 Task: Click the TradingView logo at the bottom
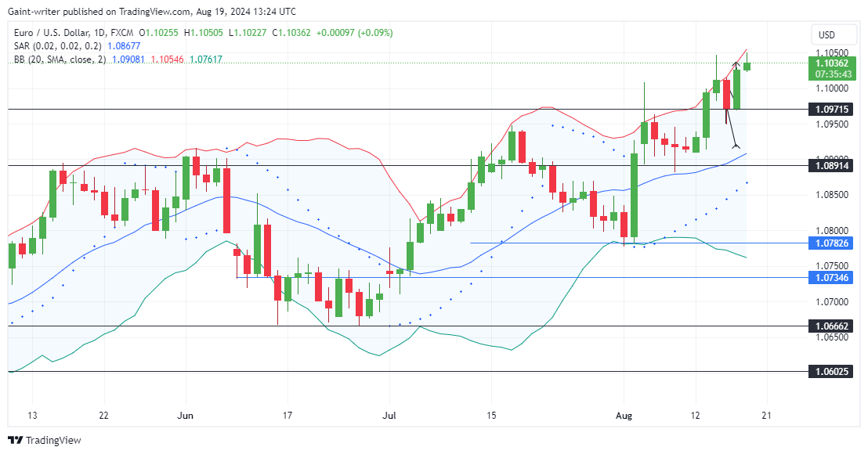click(45, 440)
